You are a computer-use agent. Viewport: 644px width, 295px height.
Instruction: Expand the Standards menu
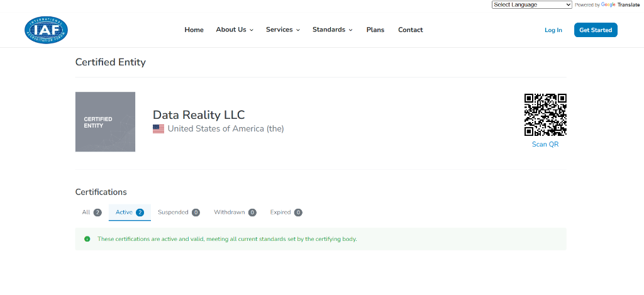(332, 30)
